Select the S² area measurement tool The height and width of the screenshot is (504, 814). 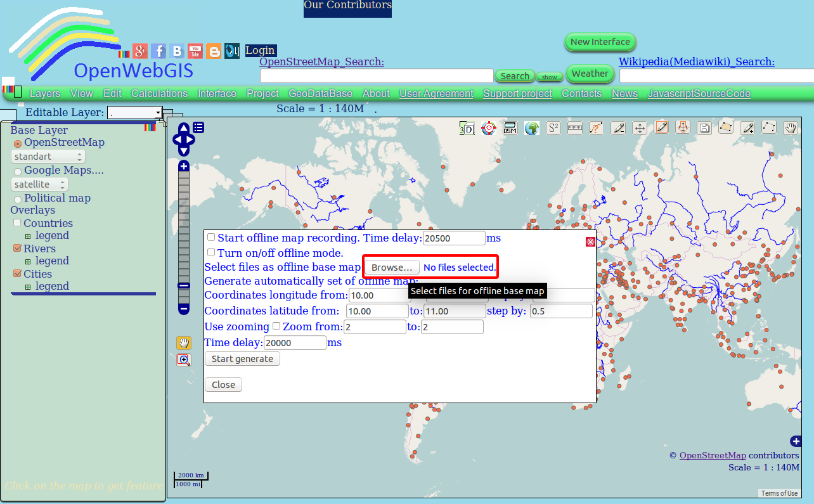553,128
